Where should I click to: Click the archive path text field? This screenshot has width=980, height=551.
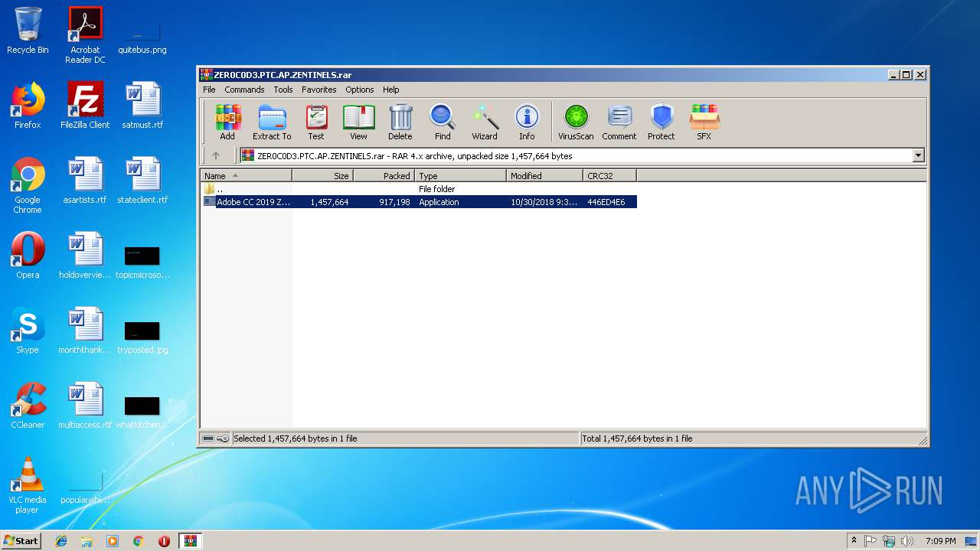point(576,156)
